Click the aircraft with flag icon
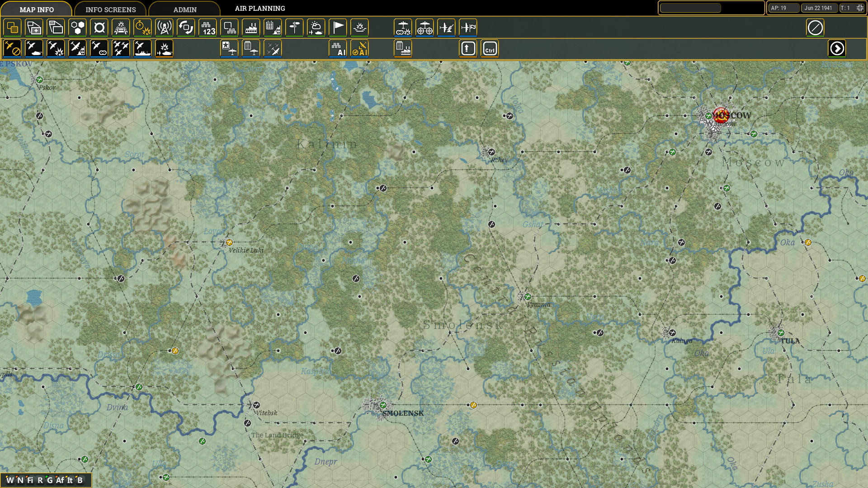This screenshot has width=868, height=488. 468,28
